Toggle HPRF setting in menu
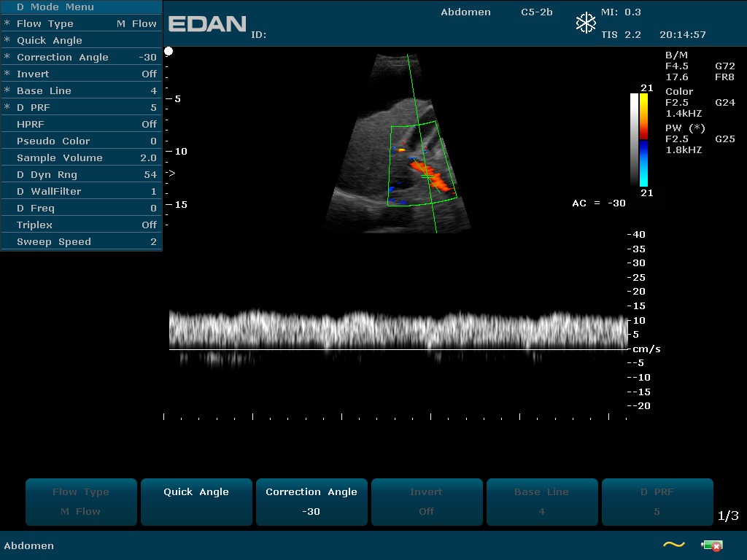The height and width of the screenshot is (560, 747). pos(81,124)
